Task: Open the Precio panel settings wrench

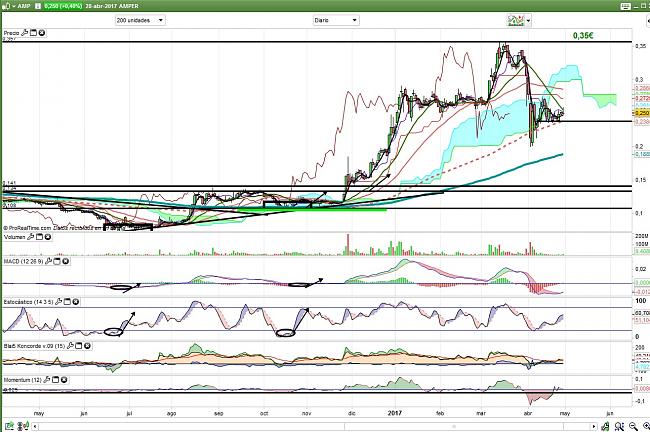Action: click(x=24, y=33)
